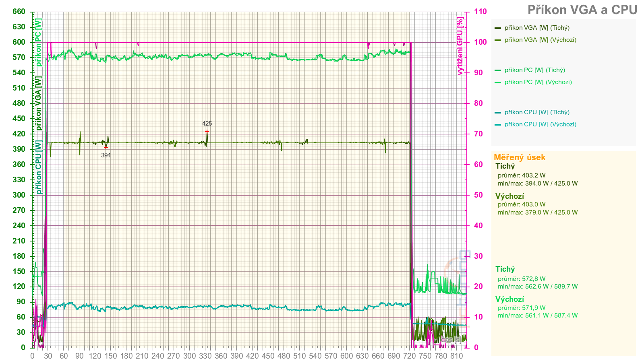Click PC Tichý average 572,8 W
This screenshot has width=644, height=361.
click(522, 279)
